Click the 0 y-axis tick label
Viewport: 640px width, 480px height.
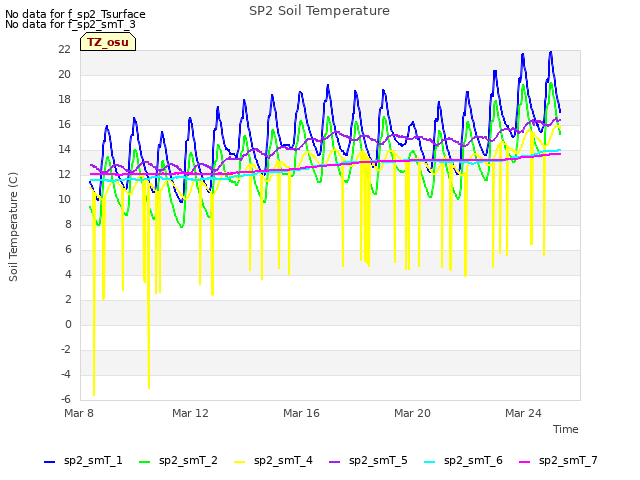68,324
